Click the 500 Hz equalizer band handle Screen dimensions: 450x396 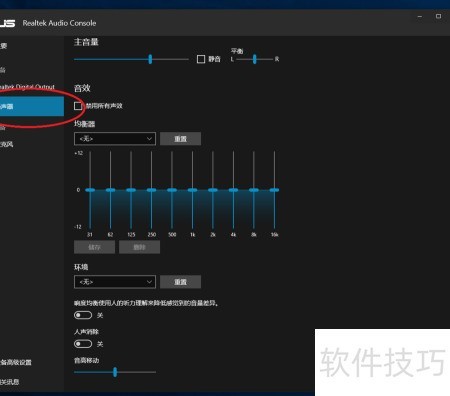click(172, 190)
